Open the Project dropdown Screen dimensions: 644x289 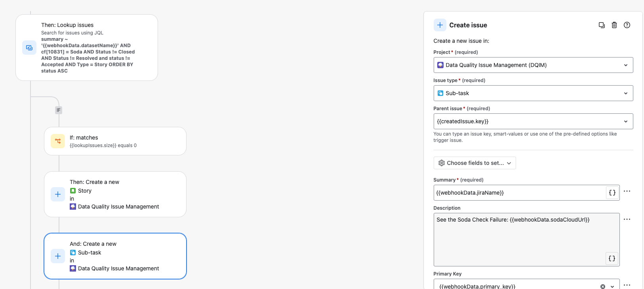point(533,65)
